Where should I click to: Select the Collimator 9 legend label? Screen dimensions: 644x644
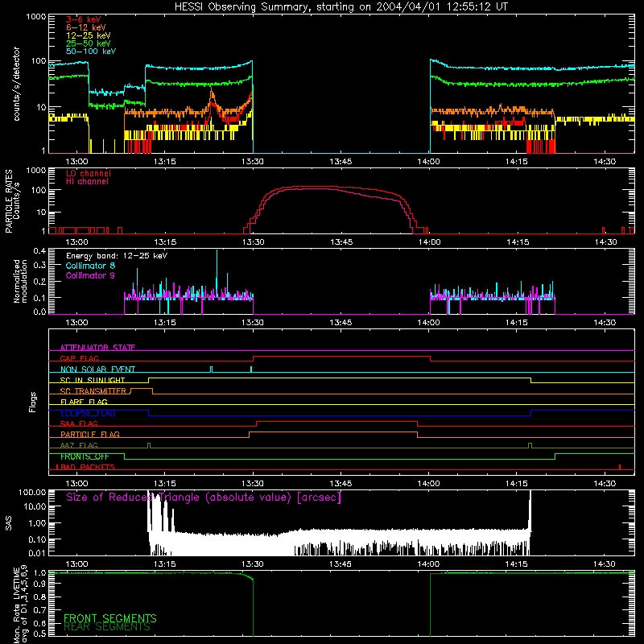[90, 275]
